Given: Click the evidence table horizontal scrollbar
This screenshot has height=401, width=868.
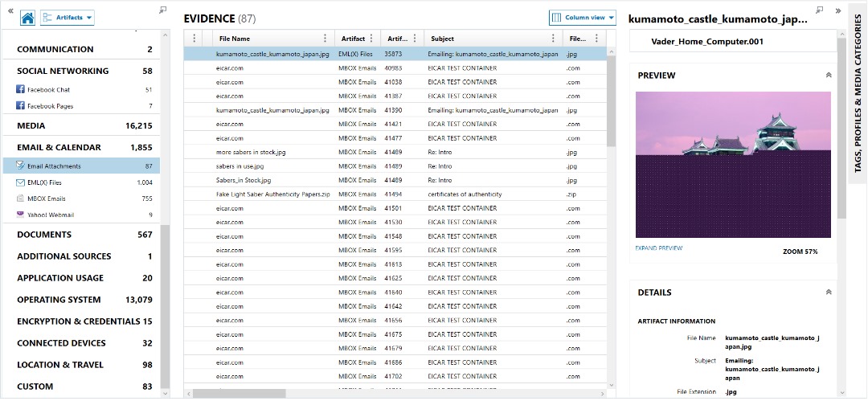Looking at the screenshot, I should pyautogui.click(x=240, y=393).
